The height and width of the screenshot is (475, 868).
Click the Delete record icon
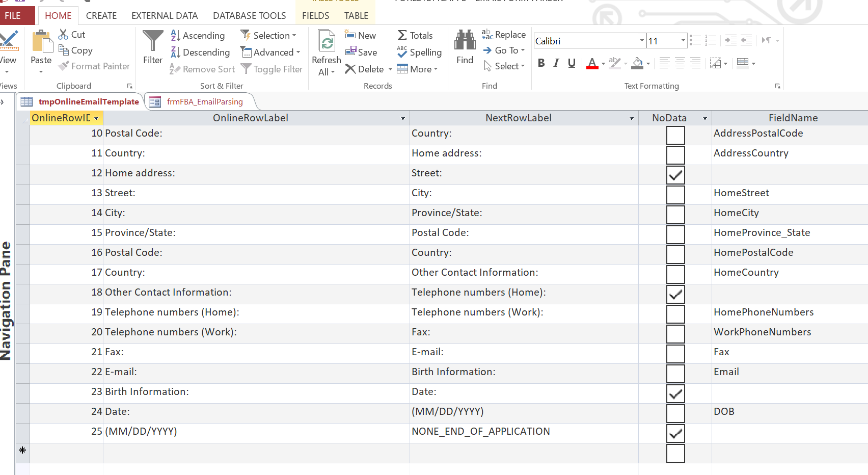click(x=350, y=69)
